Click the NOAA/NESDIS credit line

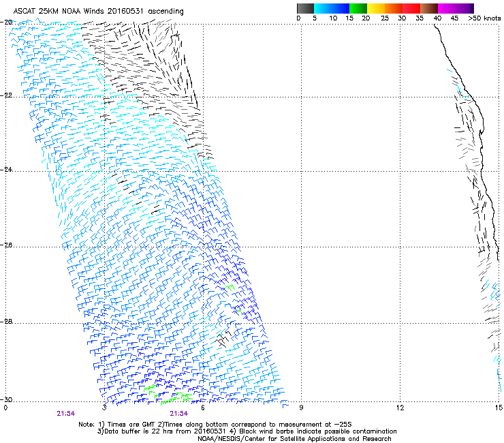click(x=294, y=439)
